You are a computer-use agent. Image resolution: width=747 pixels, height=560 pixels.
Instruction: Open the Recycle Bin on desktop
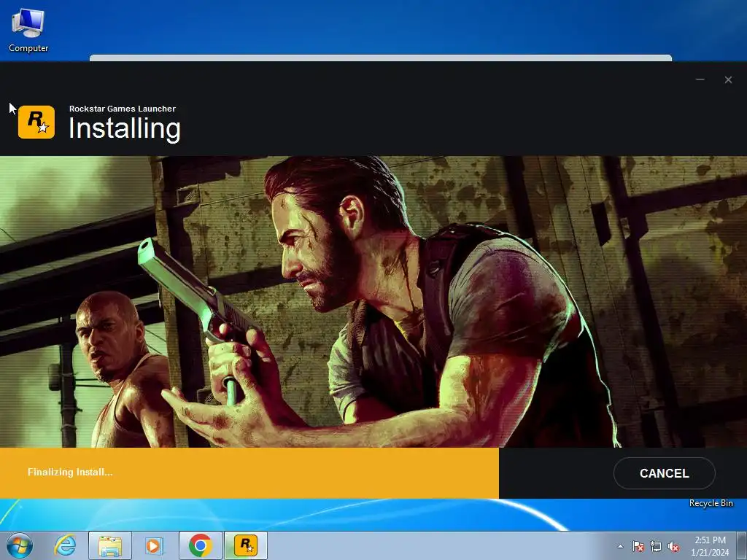click(x=711, y=503)
